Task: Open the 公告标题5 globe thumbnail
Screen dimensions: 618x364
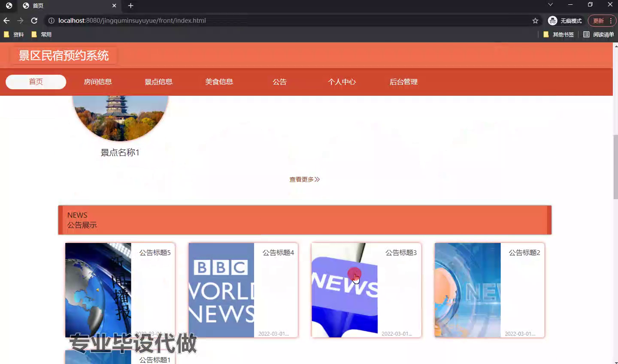Action: (x=98, y=290)
